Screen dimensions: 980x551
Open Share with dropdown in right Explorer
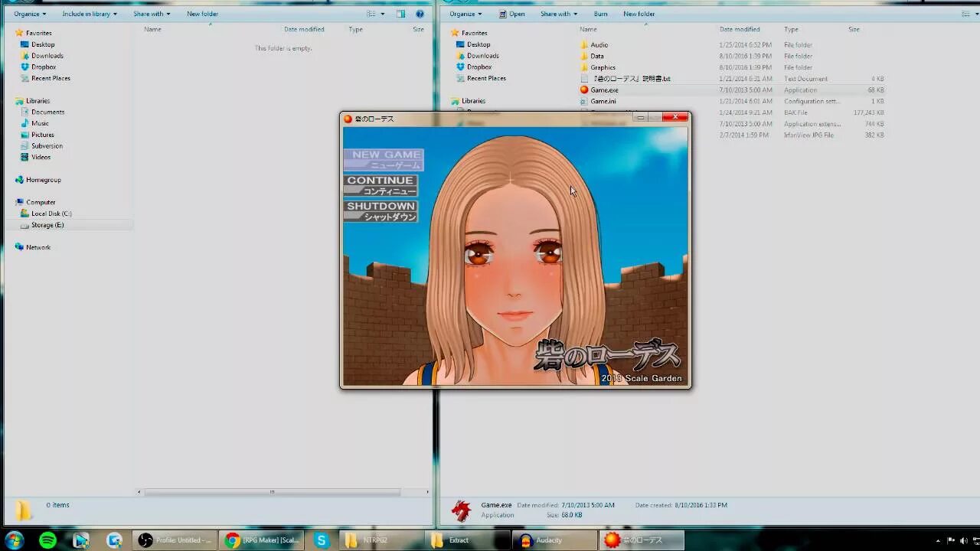[559, 14]
